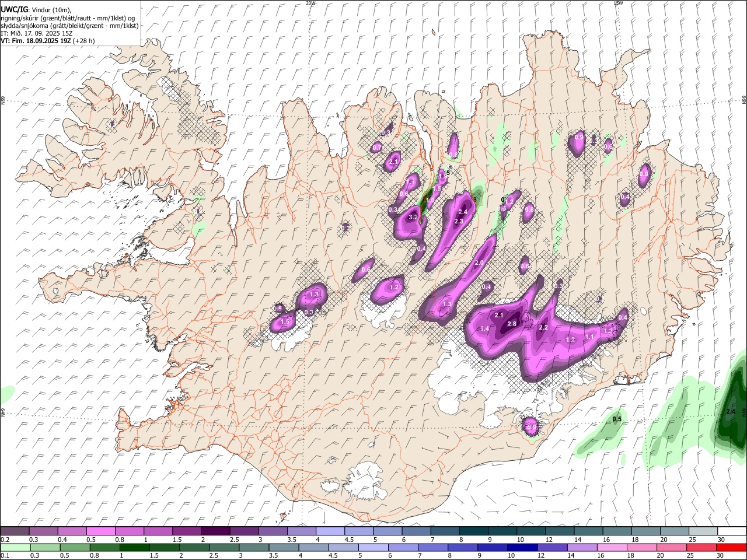Select the pale gray 25 swatch, upper scale
This screenshot has width=747, height=560.
(702, 531)
